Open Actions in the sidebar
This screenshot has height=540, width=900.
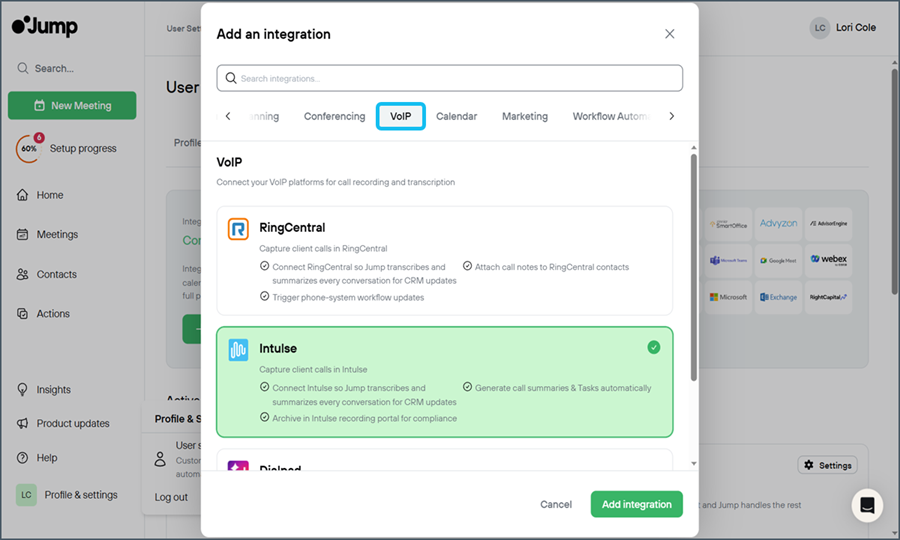(44, 314)
